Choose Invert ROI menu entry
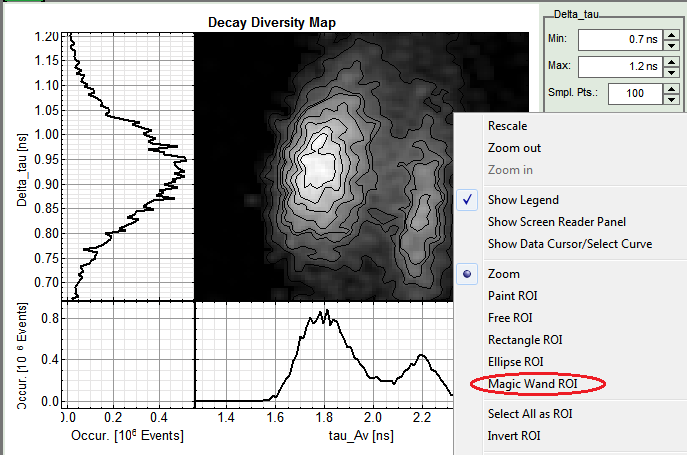Image resolution: width=687 pixels, height=455 pixels. [515, 435]
